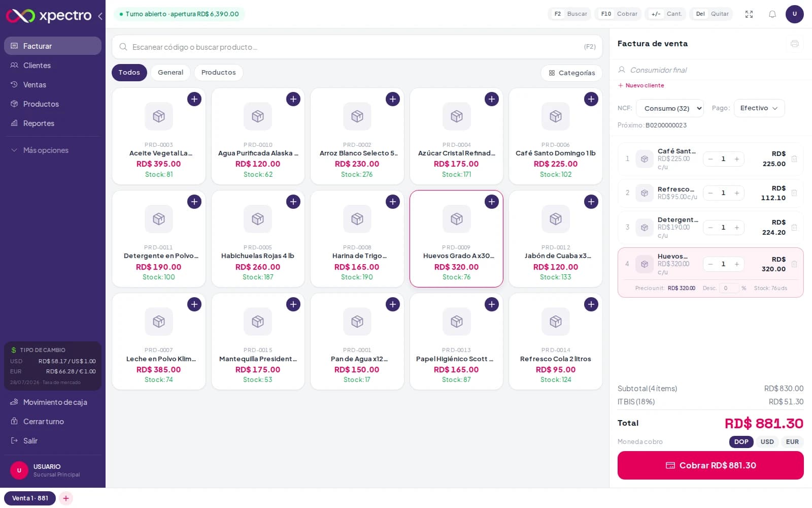The image size is (812, 508).
Task: Open the NCF Consumo (32) dropdown
Action: tap(670, 108)
